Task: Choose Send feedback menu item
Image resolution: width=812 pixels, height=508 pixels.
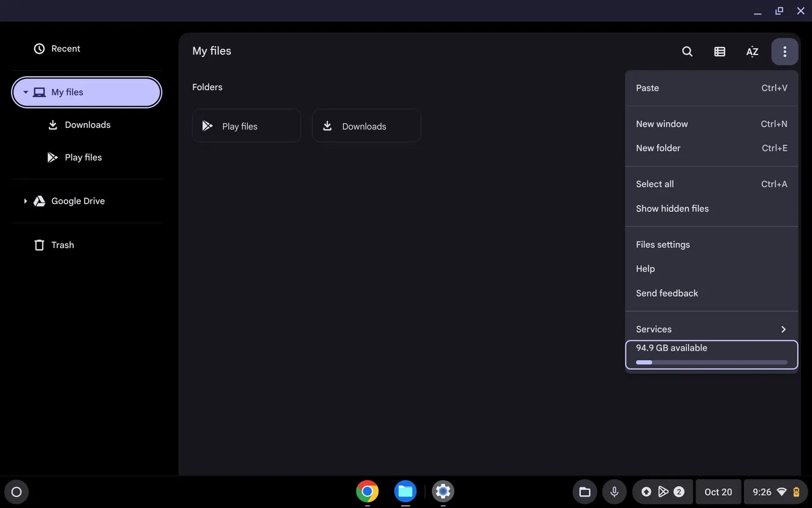Action: (x=712, y=293)
